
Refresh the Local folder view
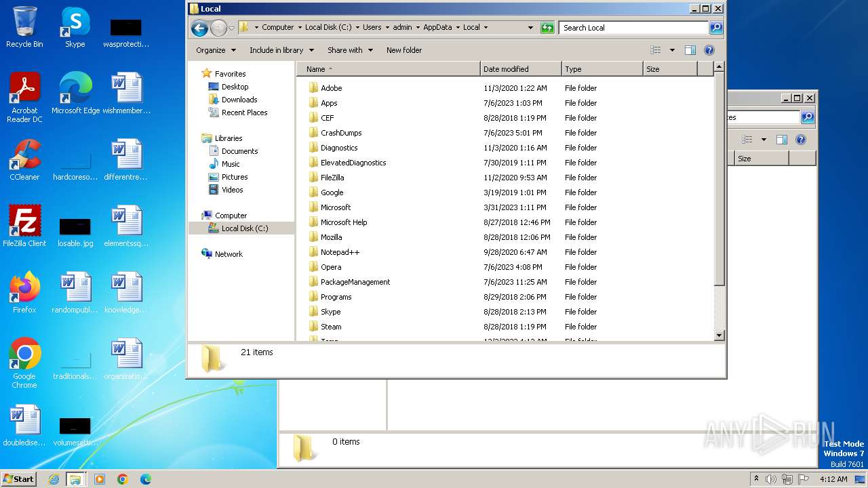click(547, 28)
